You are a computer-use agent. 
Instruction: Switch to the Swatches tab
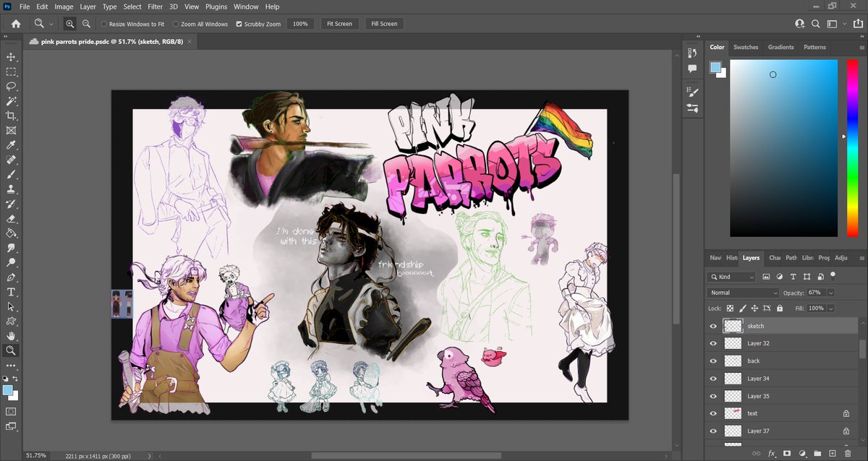(x=746, y=47)
